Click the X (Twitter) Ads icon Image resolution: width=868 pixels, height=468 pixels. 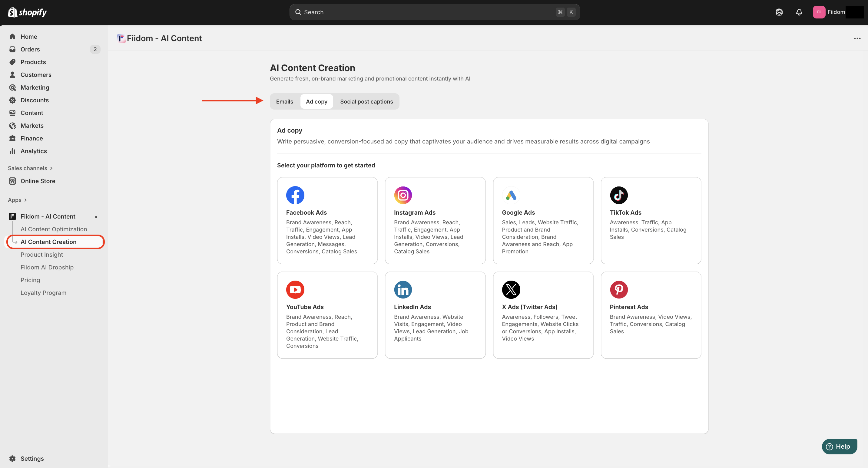pyautogui.click(x=511, y=290)
